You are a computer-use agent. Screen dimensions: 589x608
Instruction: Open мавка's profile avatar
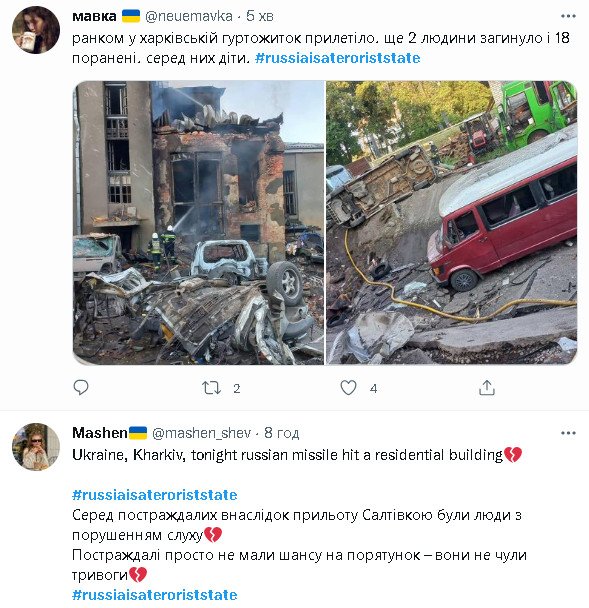(36, 30)
